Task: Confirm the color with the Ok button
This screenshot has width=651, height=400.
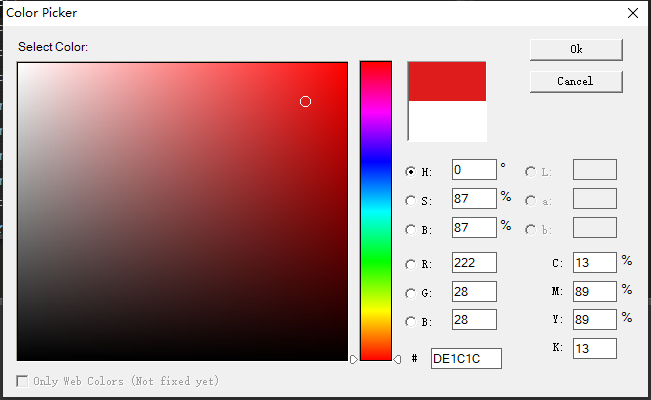Action: click(576, 49)
